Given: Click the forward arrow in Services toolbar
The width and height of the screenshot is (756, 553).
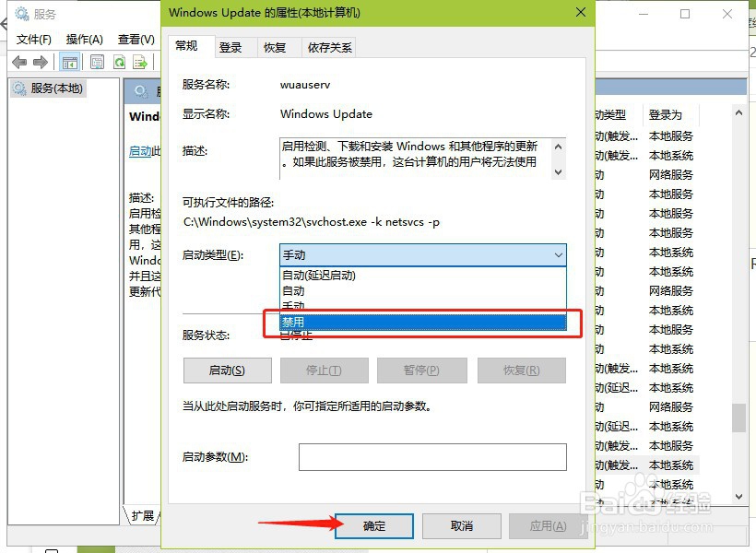Looking at the screenshot, I should coord(41,62).
